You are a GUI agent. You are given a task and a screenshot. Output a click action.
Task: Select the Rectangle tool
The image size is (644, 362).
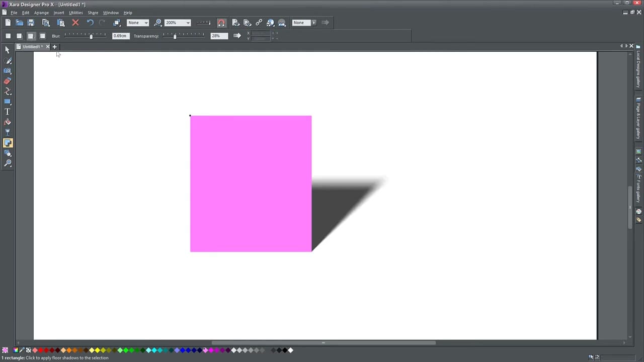[8, 101]
